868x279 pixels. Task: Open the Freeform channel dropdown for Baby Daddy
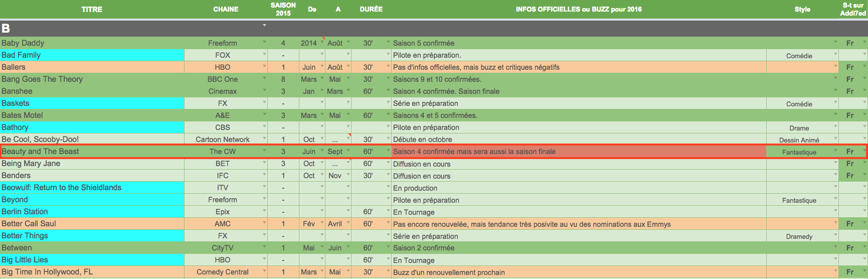pyautogui.click(x=264, y=42)
